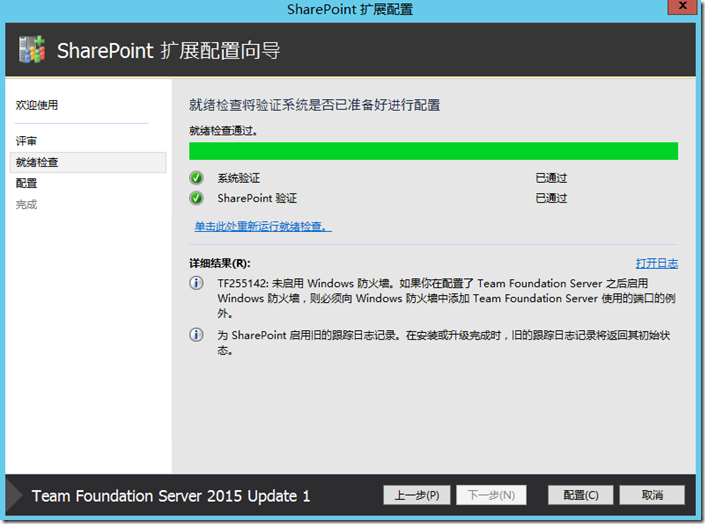Click 已通过 status for SharePoint 验证
This screenshot has height=524, width=705.
(x=551, y=198)
